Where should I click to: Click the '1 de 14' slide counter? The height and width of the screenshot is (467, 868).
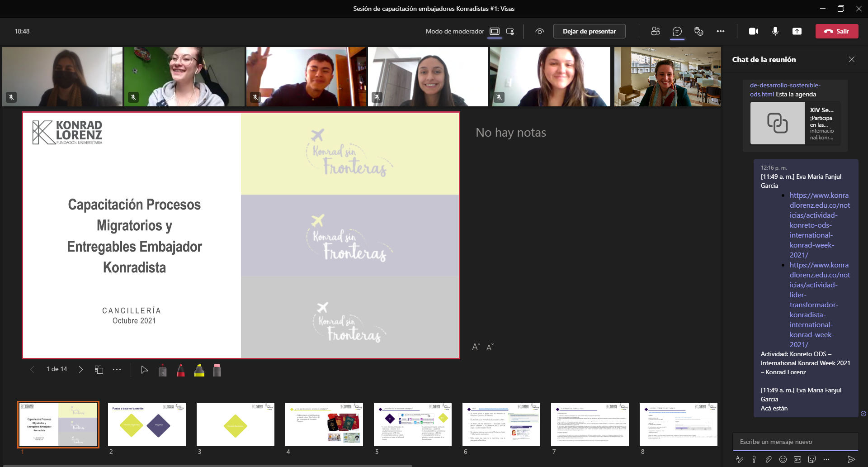(57, 369)
